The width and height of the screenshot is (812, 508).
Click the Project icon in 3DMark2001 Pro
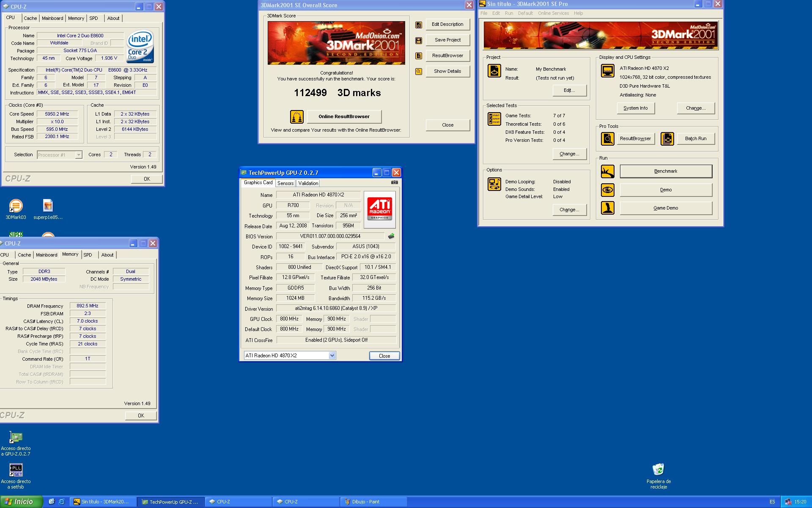pos(494,71)
